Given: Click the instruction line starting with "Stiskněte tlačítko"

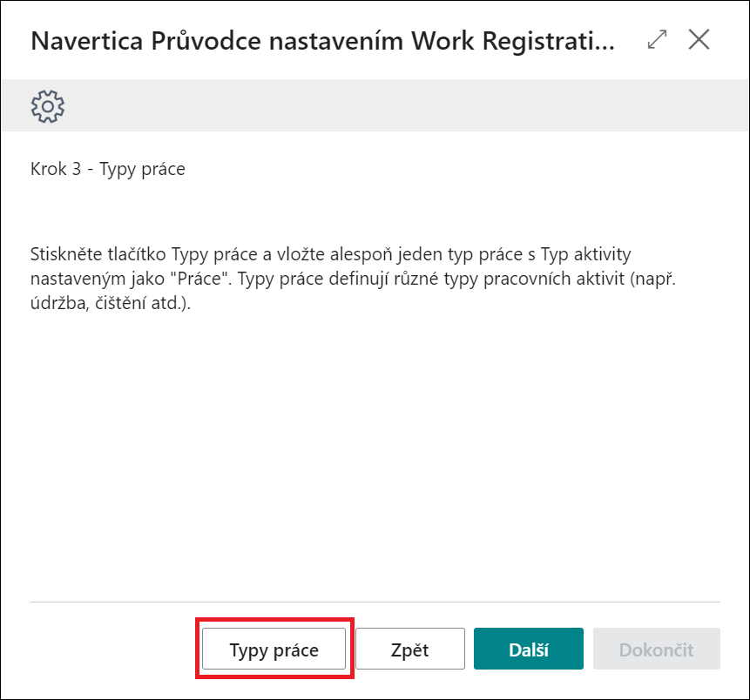Looking at the screenshot, I should coord(330,254).
